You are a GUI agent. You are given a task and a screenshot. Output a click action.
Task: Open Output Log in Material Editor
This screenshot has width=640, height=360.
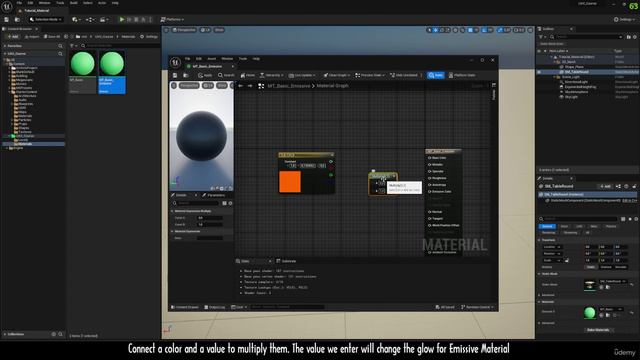(x=215, y=307)
